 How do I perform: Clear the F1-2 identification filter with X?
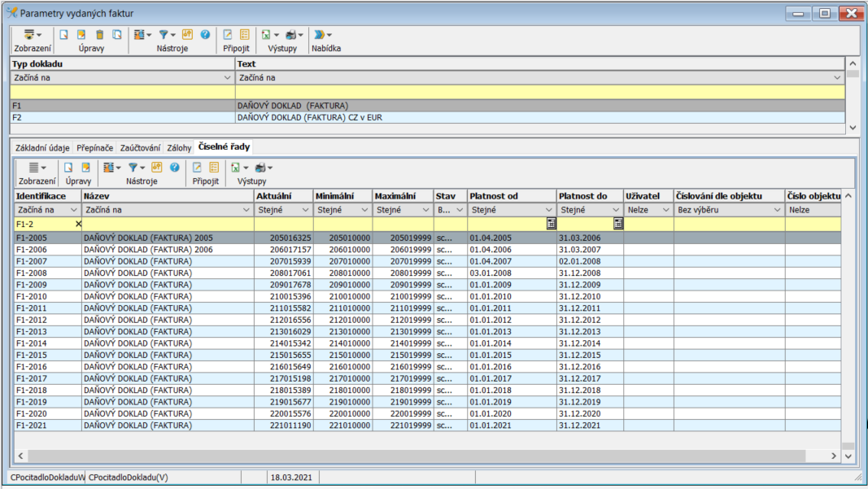pos(78,223)
